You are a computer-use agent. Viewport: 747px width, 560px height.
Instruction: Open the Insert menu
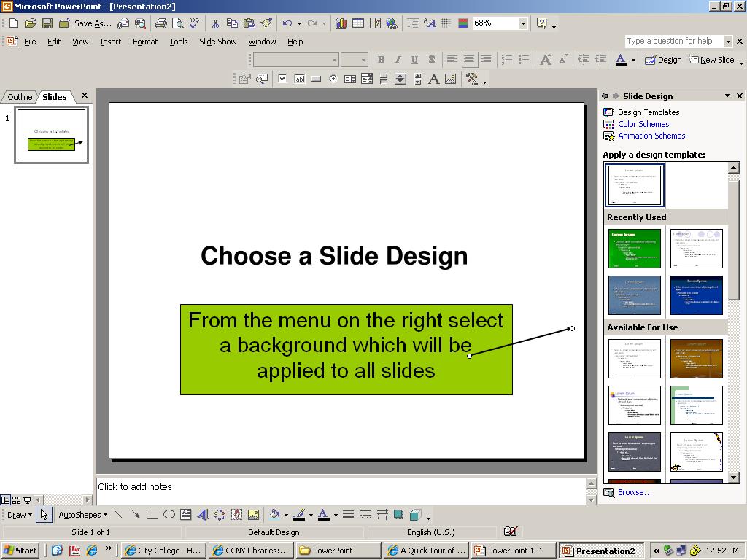[111, 42]
